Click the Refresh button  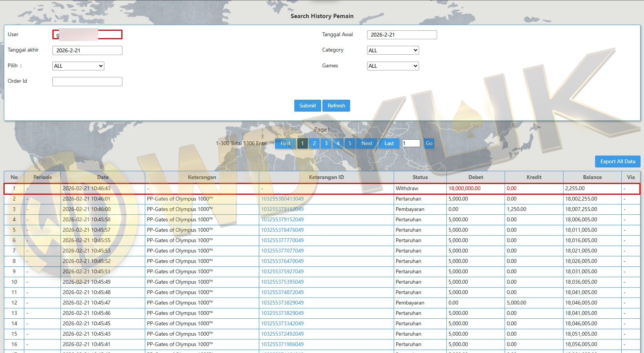pos(336,105)
